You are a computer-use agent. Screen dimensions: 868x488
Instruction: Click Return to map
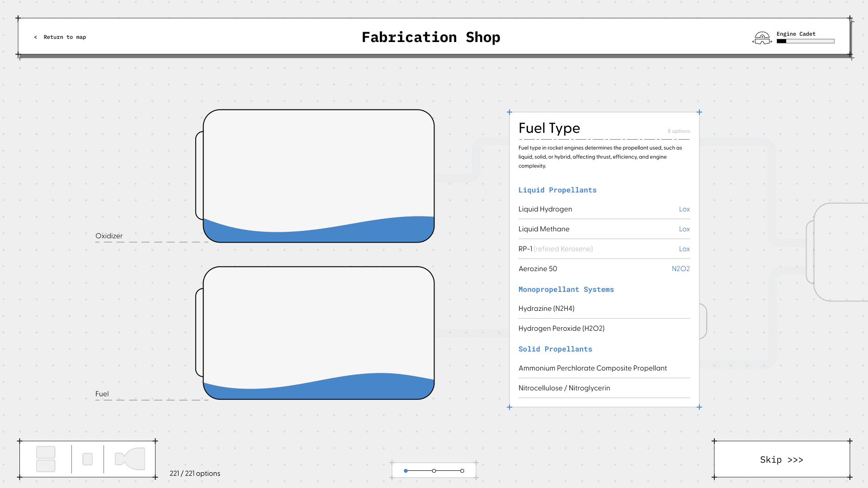coord(60,37)
